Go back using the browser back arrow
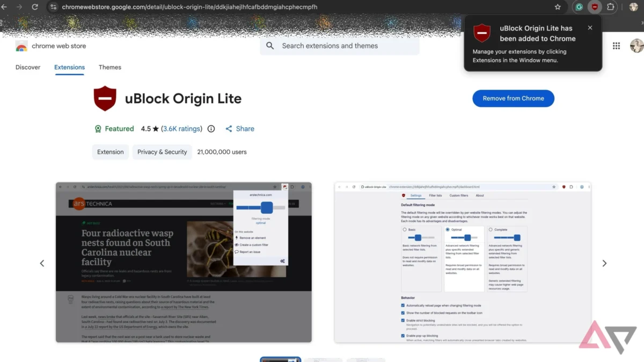Screen dimensions: 644x362 click(4, 7)
